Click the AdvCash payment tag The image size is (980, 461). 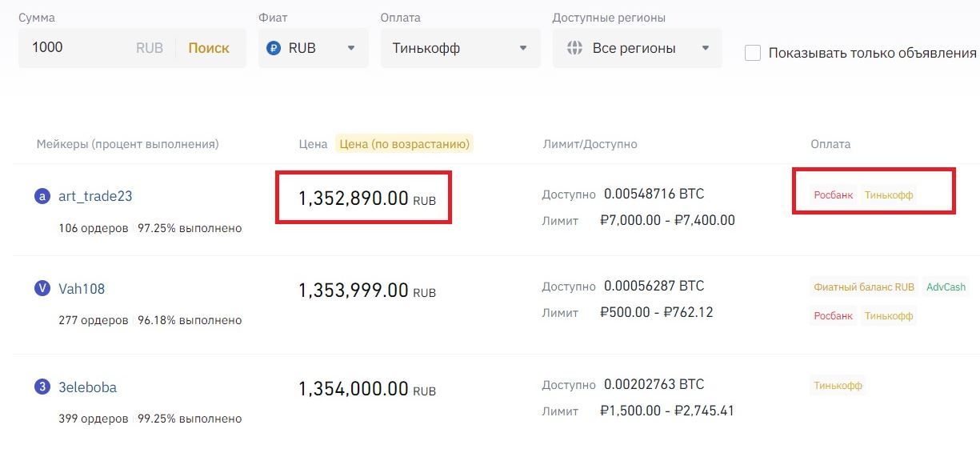tap(946, 287)
